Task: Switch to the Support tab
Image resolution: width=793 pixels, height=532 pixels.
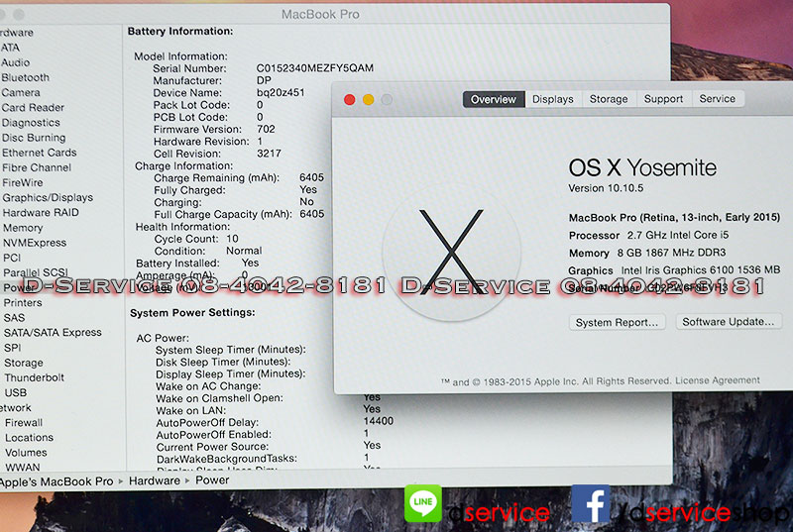Action: click(x=663, y=99)
